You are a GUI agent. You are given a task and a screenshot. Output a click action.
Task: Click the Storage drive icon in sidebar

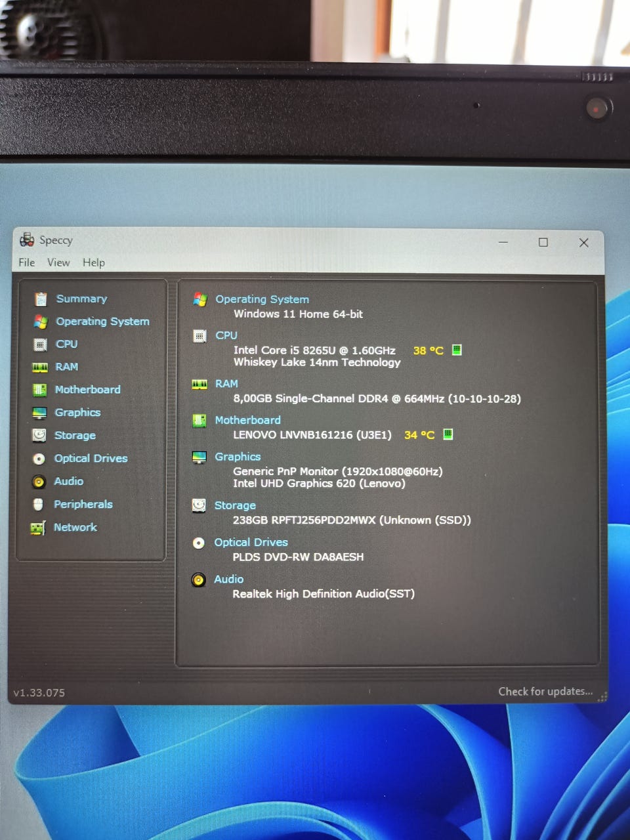pyautogui.click(x=39, y=435)
